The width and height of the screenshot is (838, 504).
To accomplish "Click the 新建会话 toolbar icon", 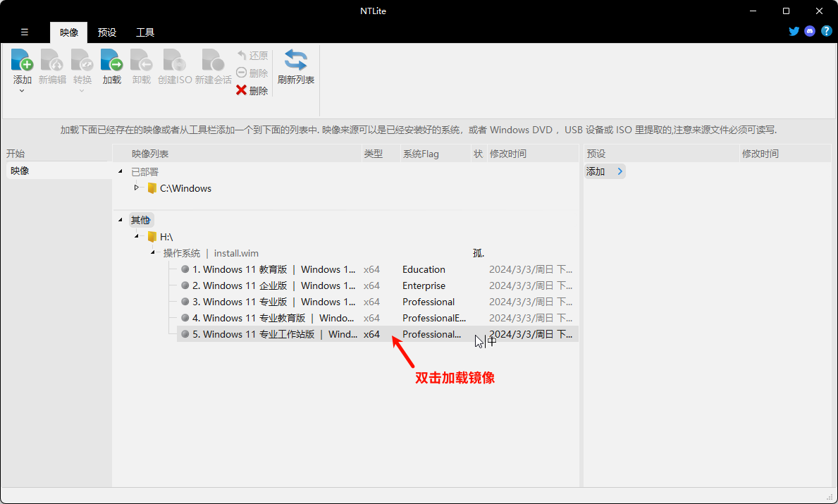I will click(x=214, y=60).
